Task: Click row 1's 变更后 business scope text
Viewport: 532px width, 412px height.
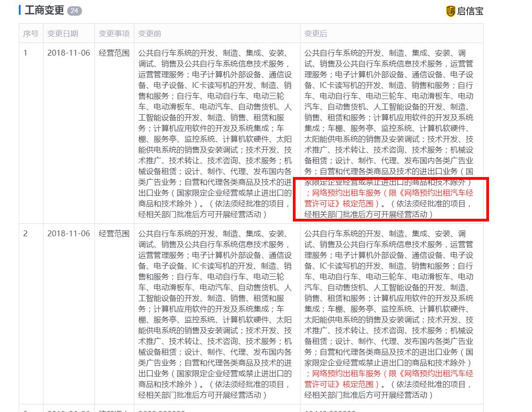Action: (x=389, y=134)
